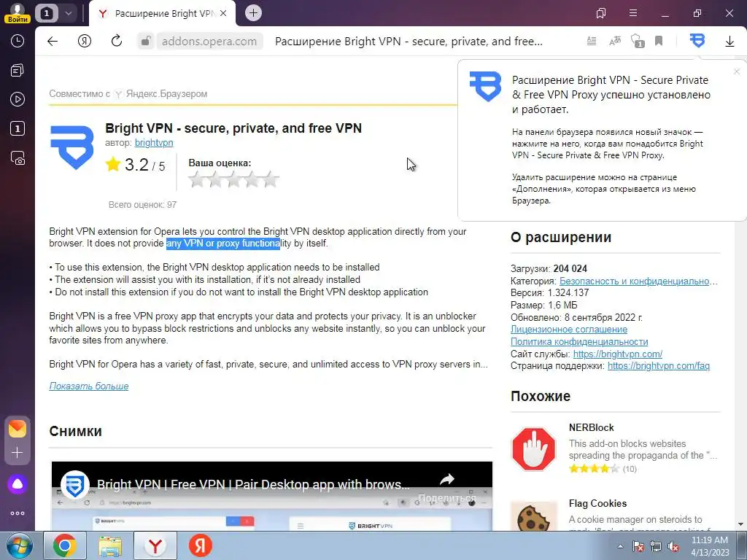Open the screenshot tool in sidebar

(18, 157)
